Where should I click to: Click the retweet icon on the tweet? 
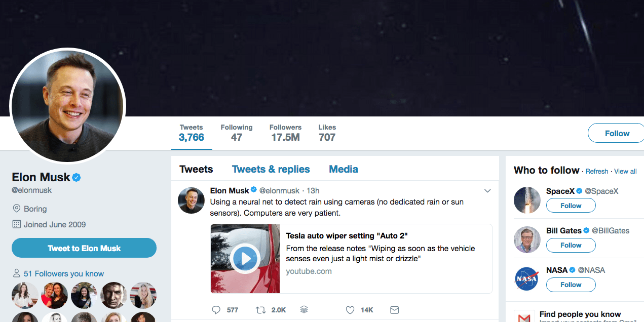pos(261,310)
